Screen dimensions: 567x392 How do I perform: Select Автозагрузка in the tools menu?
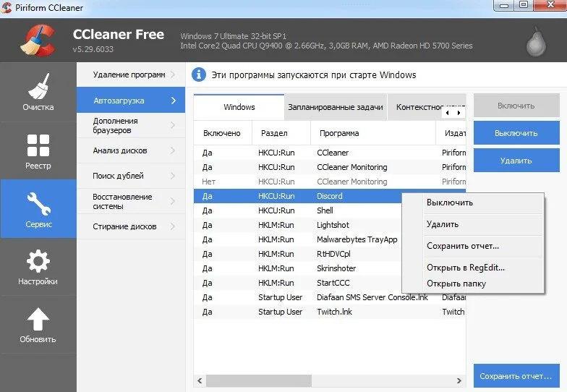pos(131,100)
